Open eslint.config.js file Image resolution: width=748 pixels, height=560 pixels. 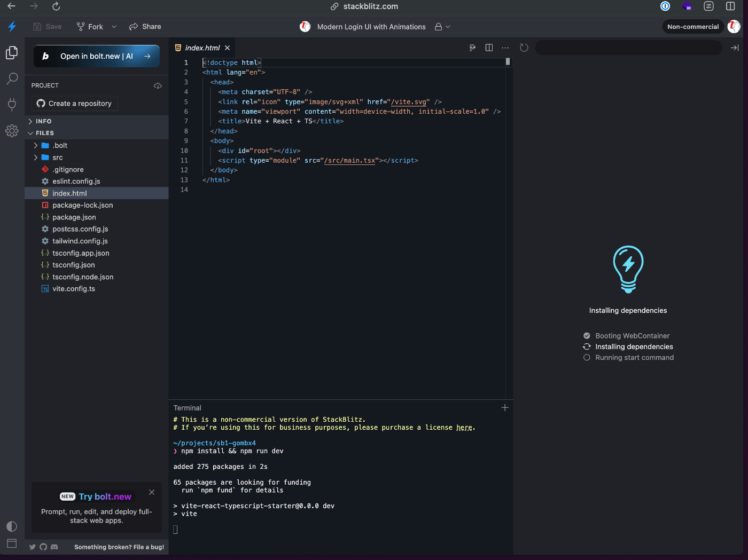tap(96, 181)
